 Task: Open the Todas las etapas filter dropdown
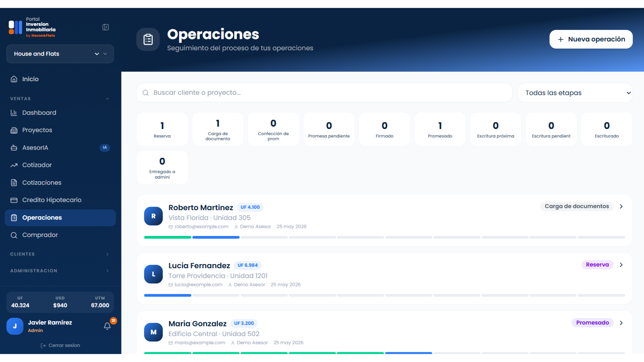[x=575, y=93]
